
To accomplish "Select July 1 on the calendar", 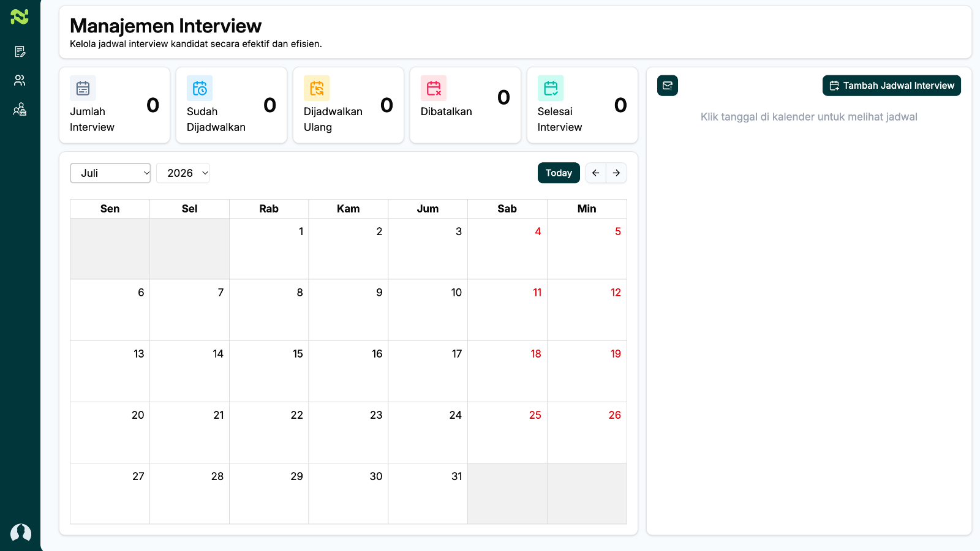I will click(269, 249).
